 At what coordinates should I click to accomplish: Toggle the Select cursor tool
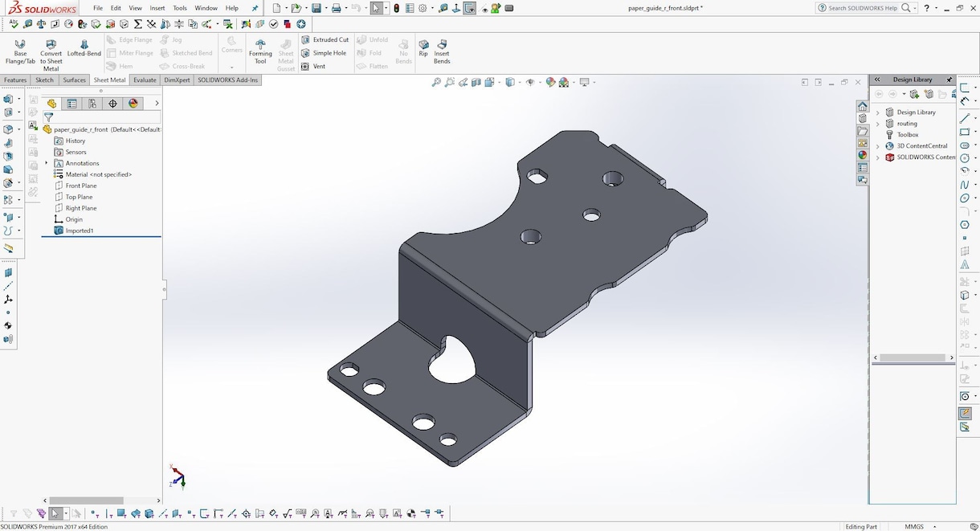point(377,8)
